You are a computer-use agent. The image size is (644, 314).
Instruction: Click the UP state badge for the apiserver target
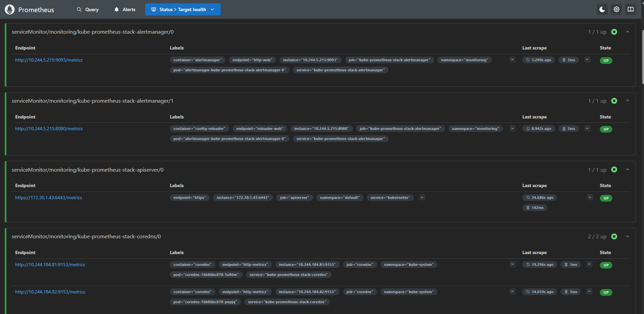[x=606, y=198]
